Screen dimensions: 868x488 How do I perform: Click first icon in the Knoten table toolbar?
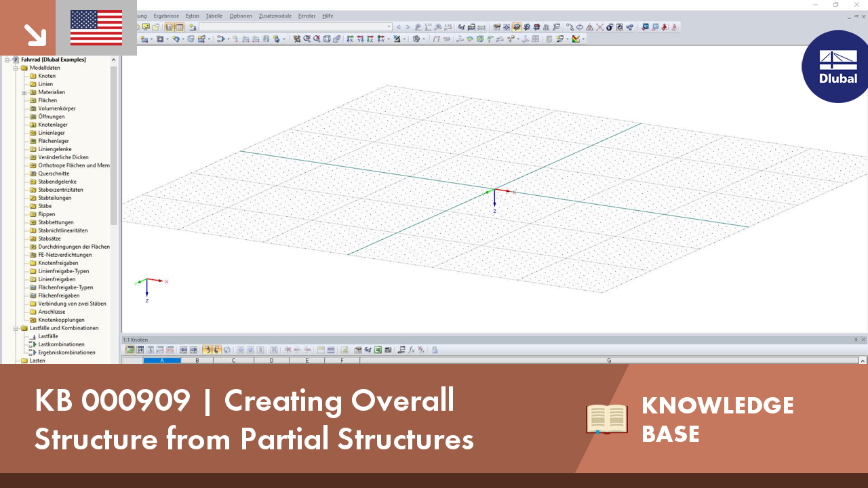131,350
